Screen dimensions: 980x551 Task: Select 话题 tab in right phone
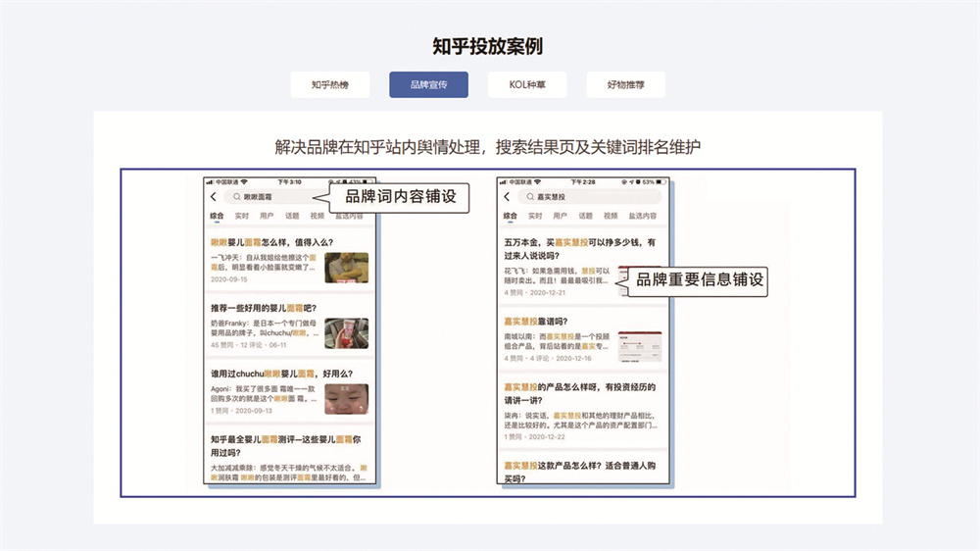584,216
